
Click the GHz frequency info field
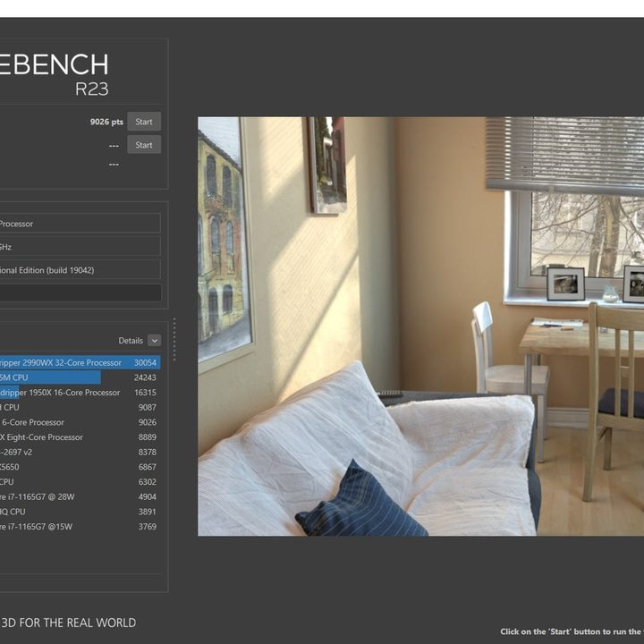(80, 247)
